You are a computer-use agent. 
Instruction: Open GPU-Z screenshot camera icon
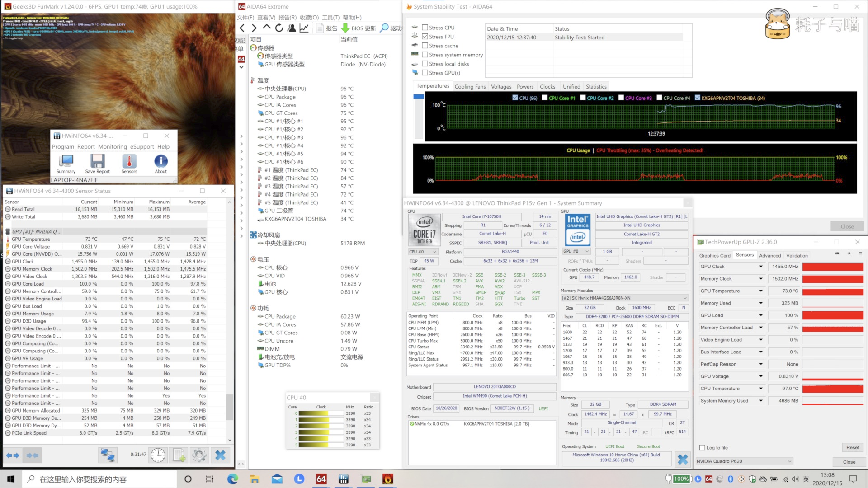click(837, 253)
